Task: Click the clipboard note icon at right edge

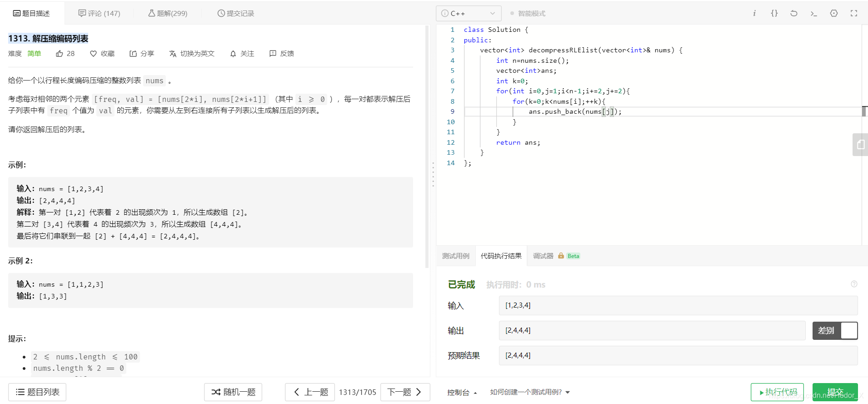Action: [860, 145]
